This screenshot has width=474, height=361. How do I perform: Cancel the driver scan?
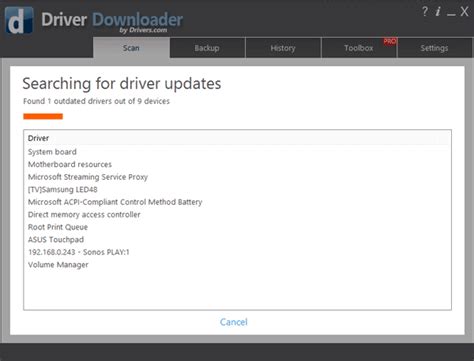[234, 322]
